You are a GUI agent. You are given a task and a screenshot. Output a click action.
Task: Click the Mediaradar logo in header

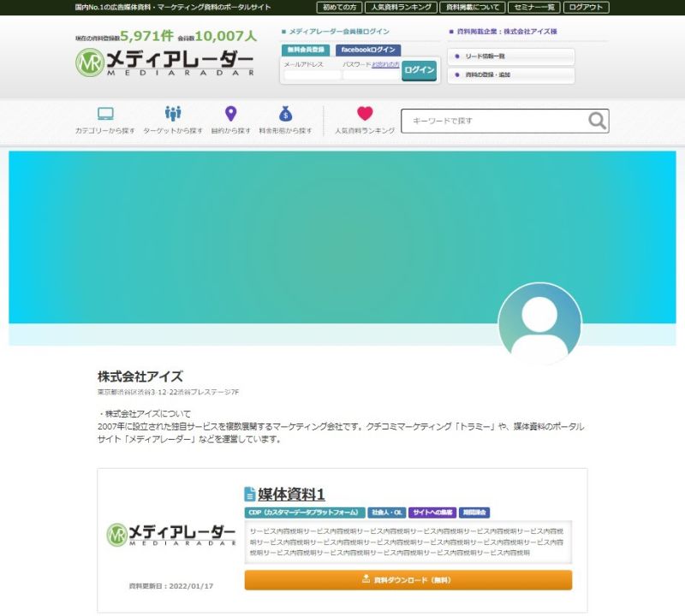click(x=164, y=62)
